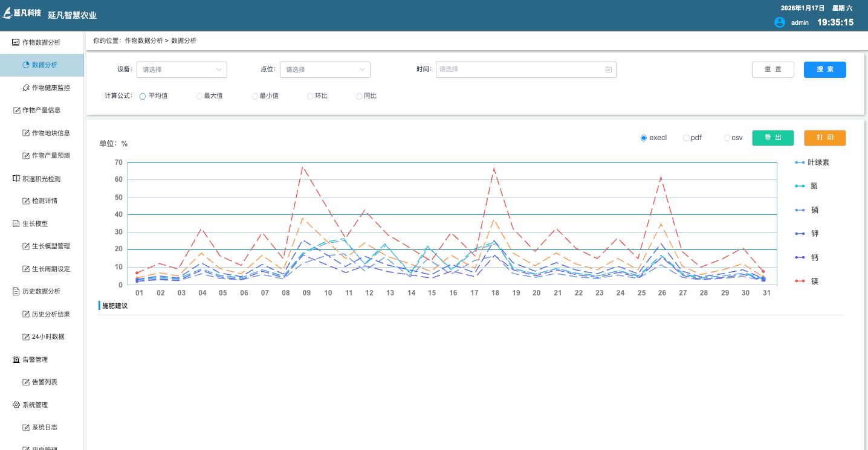Click the pie chart icon beside 数据分析
The height and width of the screenshot is (450, 868).
[x=26, y=65]
